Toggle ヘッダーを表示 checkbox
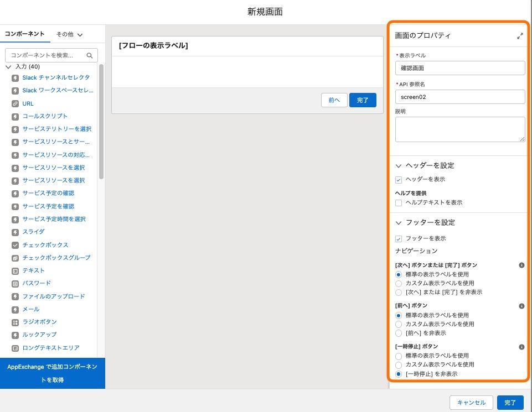Screen dimensions: 532x412 pyautogui.click(x=399, y=180)
